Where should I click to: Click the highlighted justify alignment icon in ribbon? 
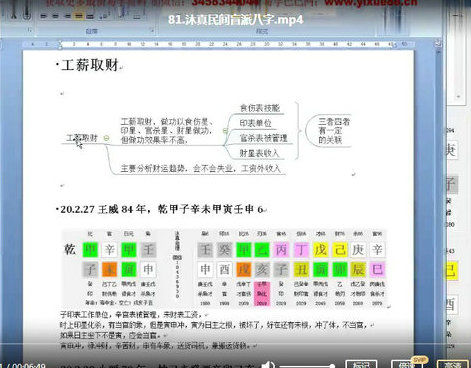click(78, 16)
